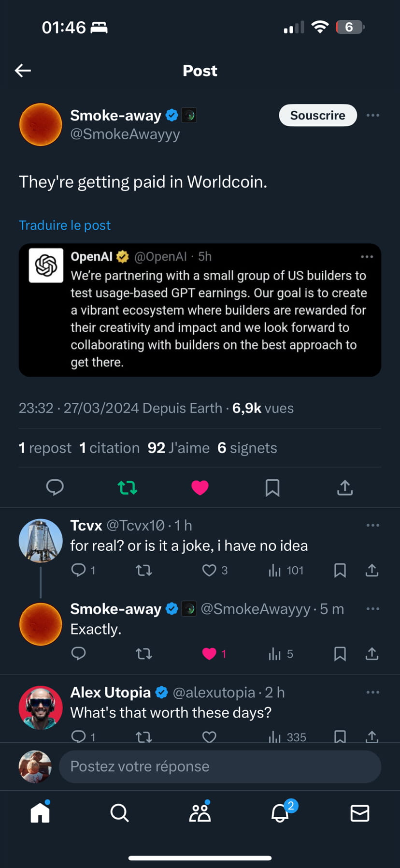This screenshot has width=400, height=868.
Task: Open the notifications bell
Action: point(280,813)
